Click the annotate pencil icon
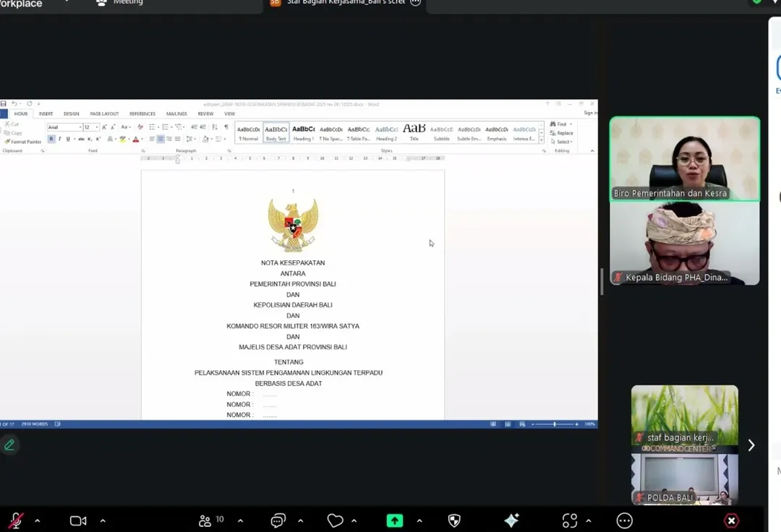 pyautogui.click(x=9, y=445)
